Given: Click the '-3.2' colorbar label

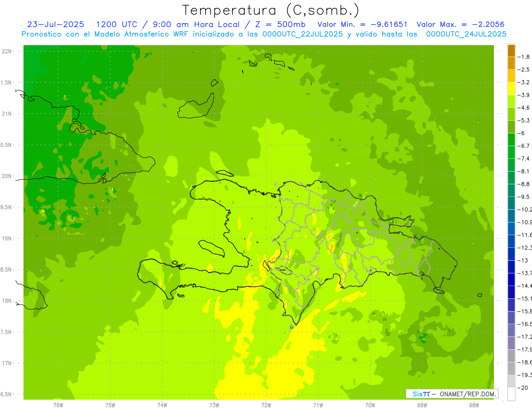Looking at the screenshot, I should coord(524,82).
